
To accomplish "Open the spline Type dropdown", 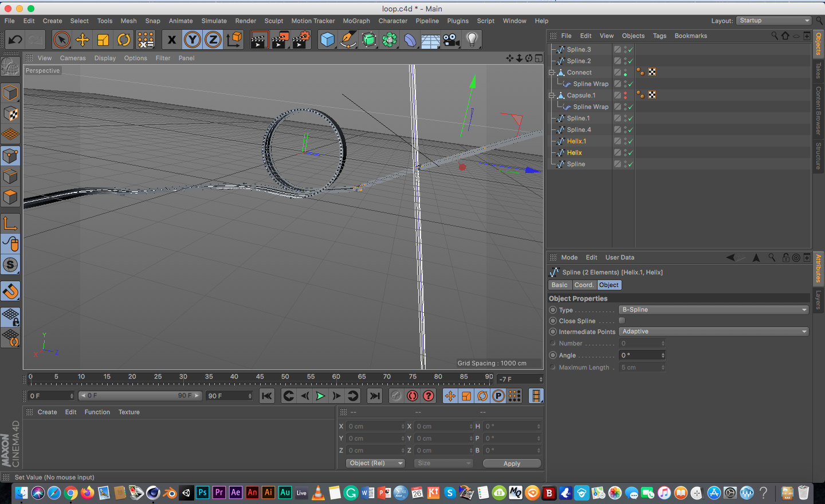I will pos(713,310).
